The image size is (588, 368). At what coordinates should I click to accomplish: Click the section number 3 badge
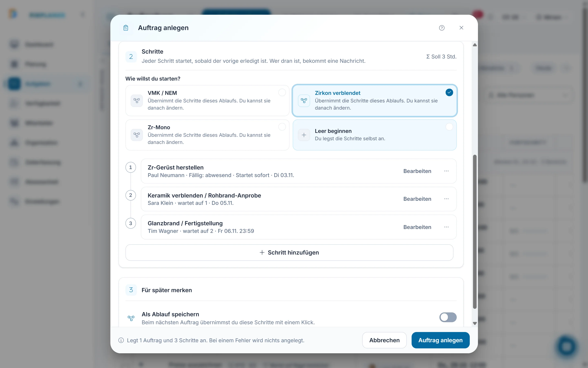coord(131,290)
